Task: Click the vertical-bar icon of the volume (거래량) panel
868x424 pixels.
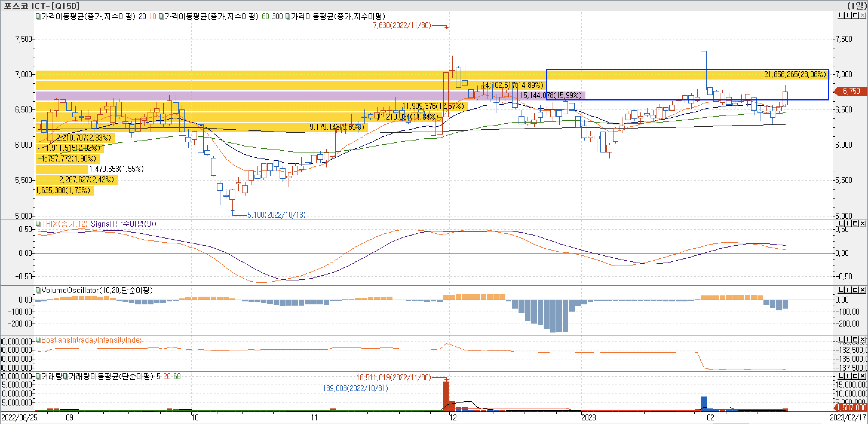Action: (848, 376)
